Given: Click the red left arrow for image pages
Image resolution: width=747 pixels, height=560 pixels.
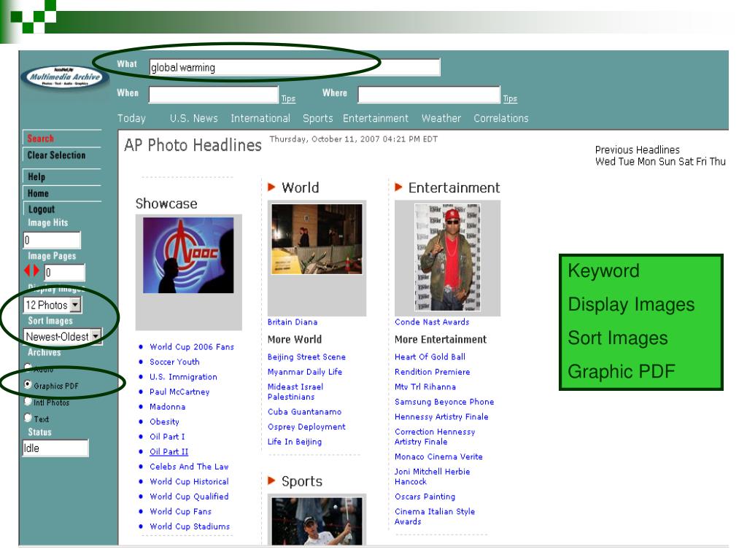Looking at the screenshot, I should pos(27,271).
